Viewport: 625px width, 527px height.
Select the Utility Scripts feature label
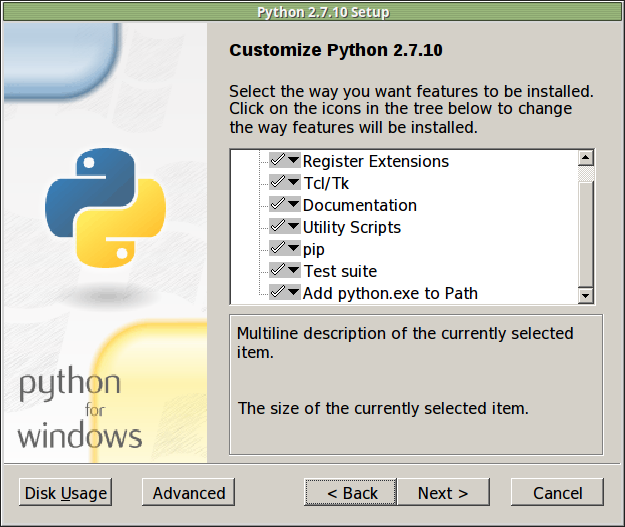point(352,227)
